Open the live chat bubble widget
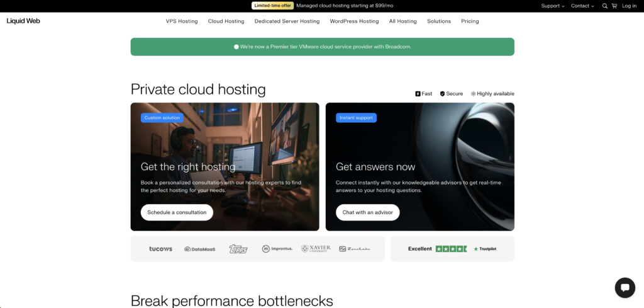644x308 pixels. click(625, 288)
